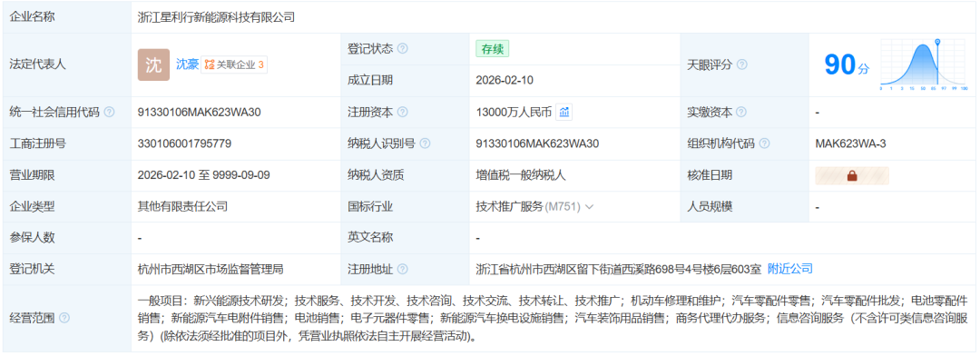This screenshot has width=980, height=356.
Task: Open 关联企业 3 badge
Action: [234, 64]
